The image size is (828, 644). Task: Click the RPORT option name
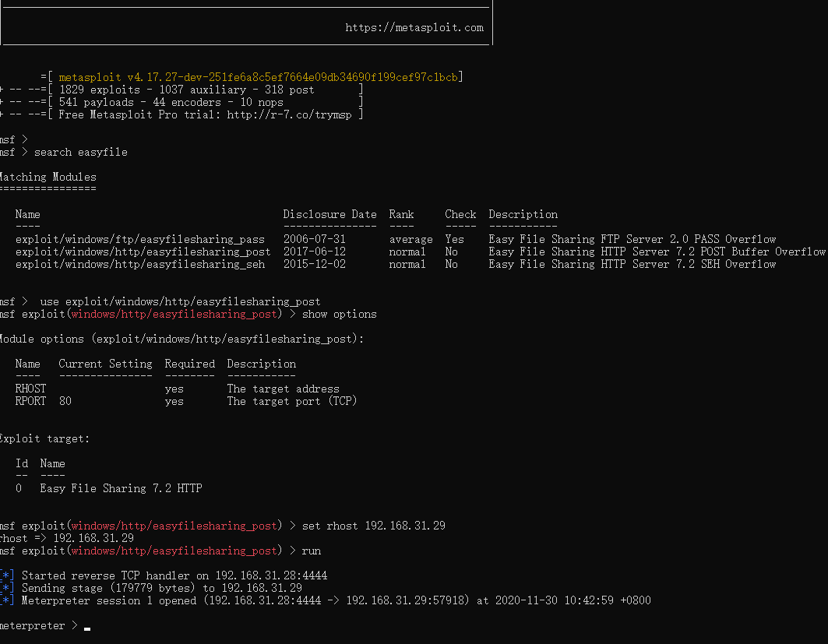point(30,401)
